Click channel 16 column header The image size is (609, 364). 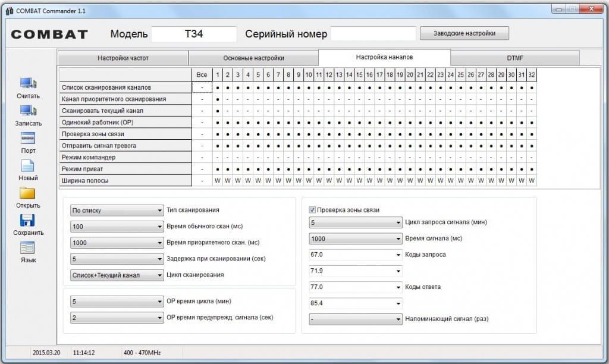tap(369, 74)
